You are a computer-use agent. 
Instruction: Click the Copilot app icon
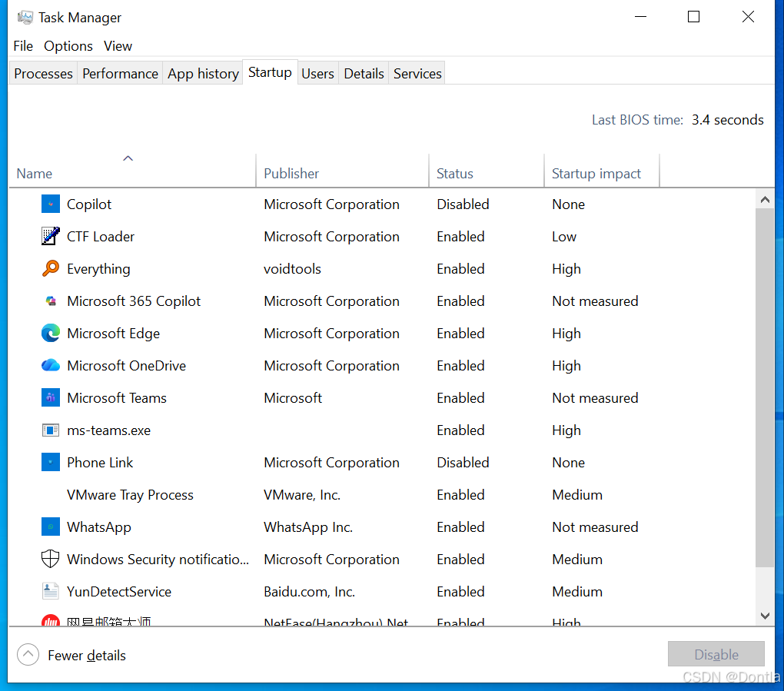pos(51,204)
